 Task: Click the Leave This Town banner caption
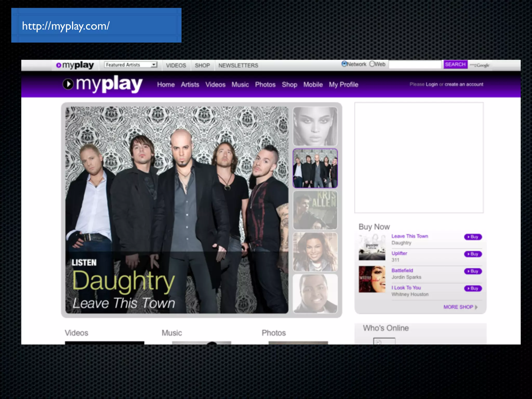click(124, 303)
